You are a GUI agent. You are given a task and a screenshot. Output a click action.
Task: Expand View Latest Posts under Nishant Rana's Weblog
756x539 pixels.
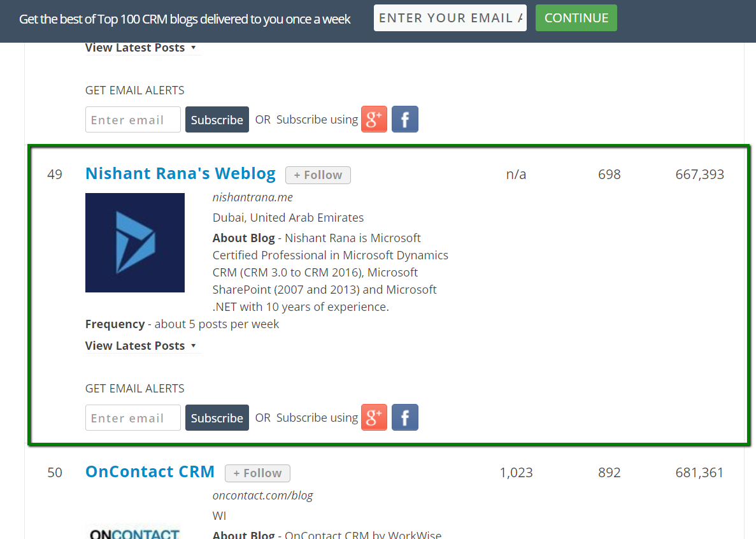(x=141, y=346)
